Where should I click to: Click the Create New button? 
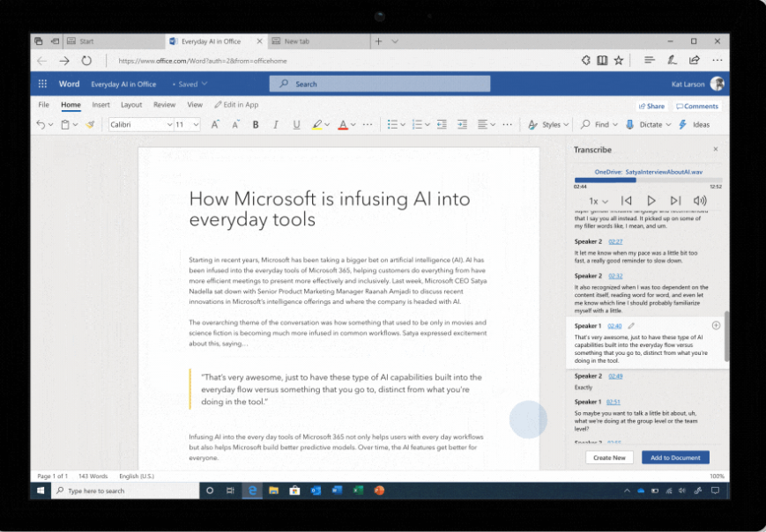[609, 457]
